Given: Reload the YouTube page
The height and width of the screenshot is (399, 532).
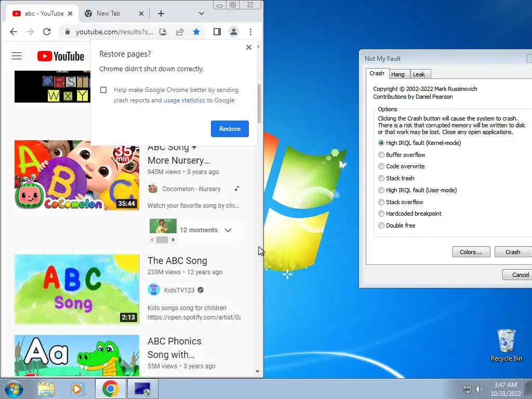Looking at the screenshot, I should [47, 32].
